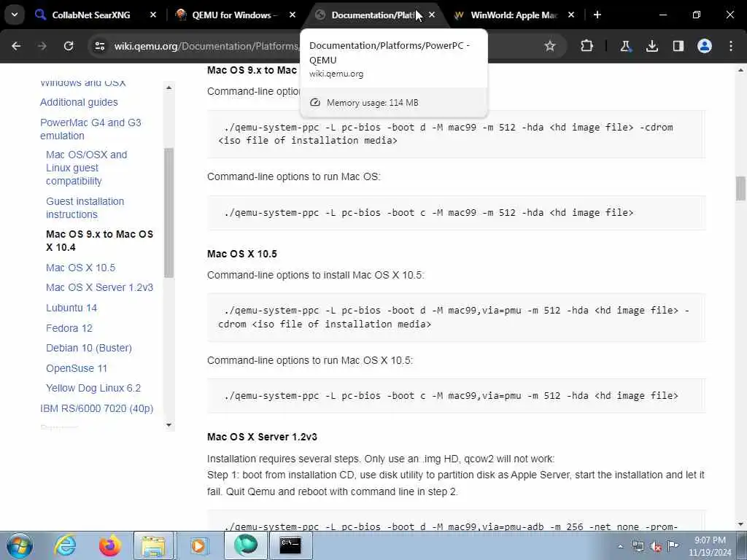747x560 pixels.
Task: Click main page scroll-down arrow
Action: (740, 524)
